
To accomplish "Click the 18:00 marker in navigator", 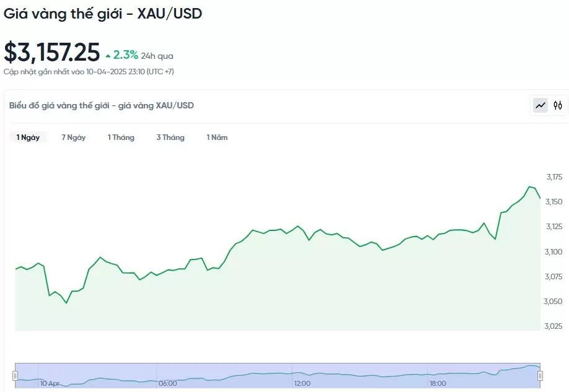I will 437,384.
